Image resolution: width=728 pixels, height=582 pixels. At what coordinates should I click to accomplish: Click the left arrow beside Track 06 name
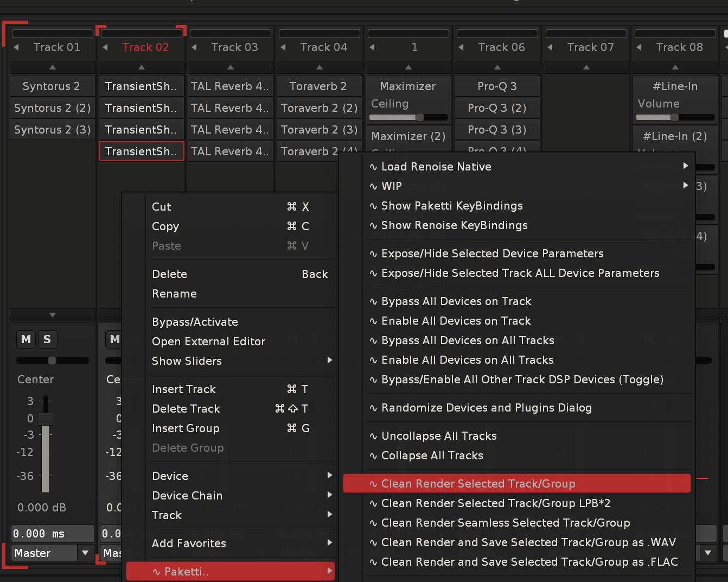click(x=461, y=47)
